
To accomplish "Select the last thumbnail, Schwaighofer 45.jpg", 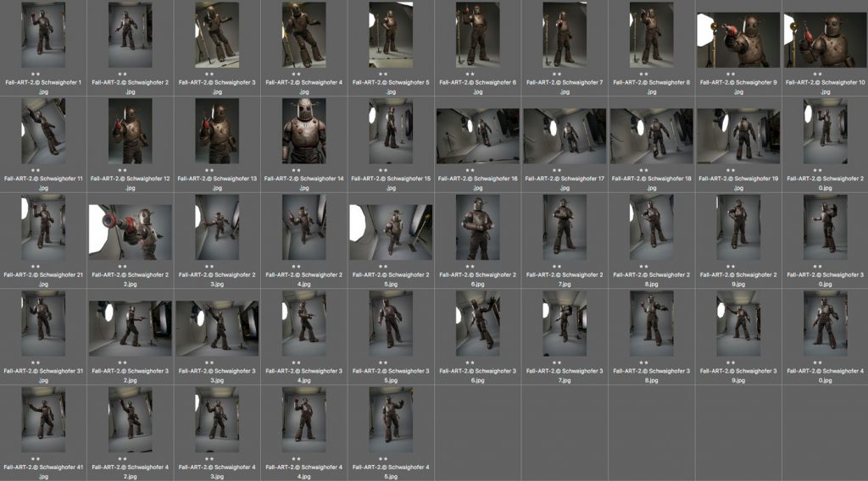I will (x=391, y=420).
